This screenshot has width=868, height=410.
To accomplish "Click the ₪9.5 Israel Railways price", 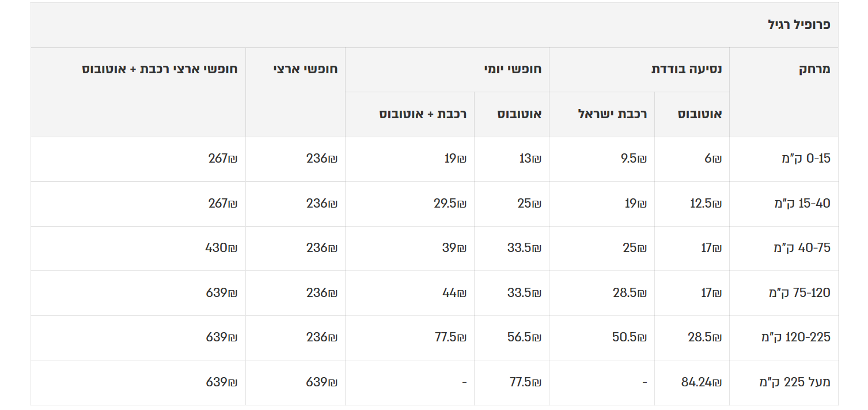I will coord(634,159).
